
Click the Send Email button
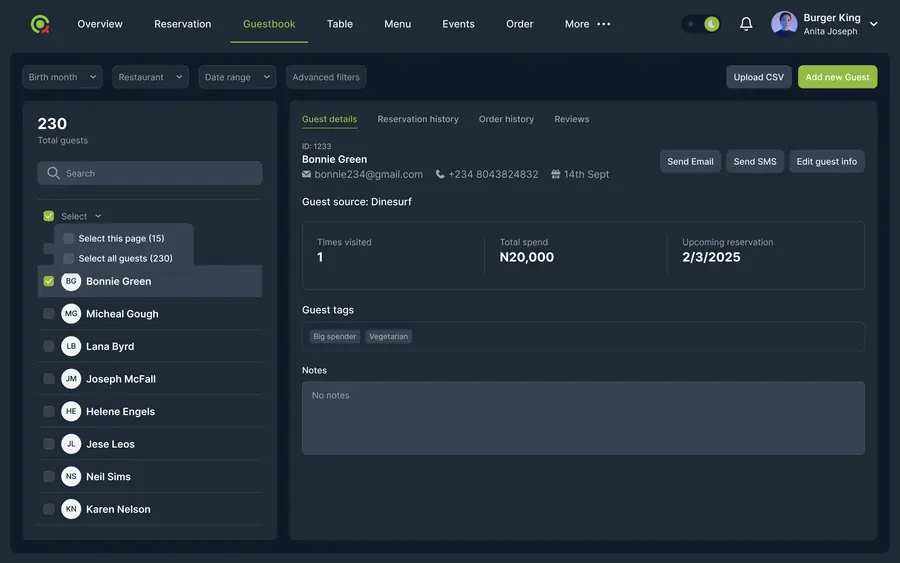[x=690, y=162]
